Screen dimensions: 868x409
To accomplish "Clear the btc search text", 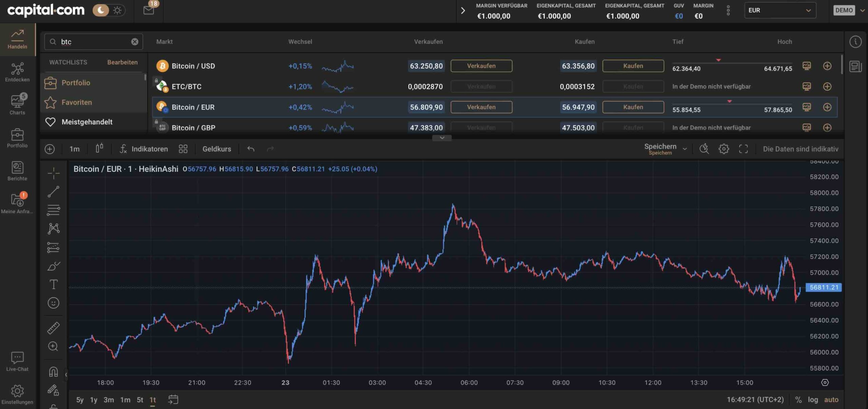I will tap(135, 42).
